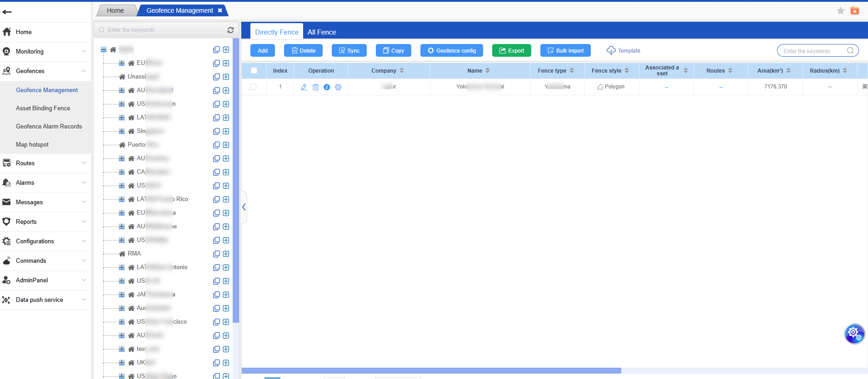The height and width of the screenshot is (379, 868).
Task: Click the Export button
Action: pos(511,50)
